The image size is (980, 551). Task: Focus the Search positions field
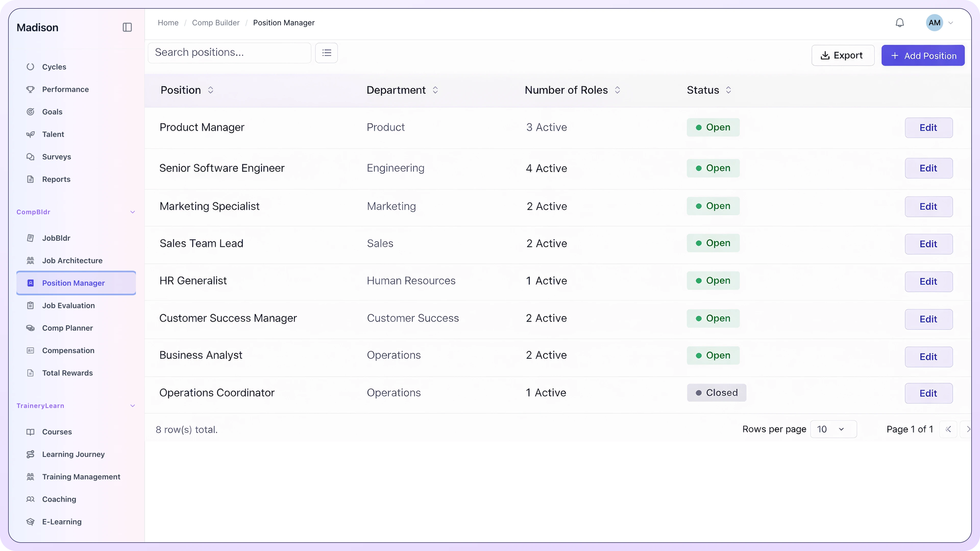click(229, 53)
